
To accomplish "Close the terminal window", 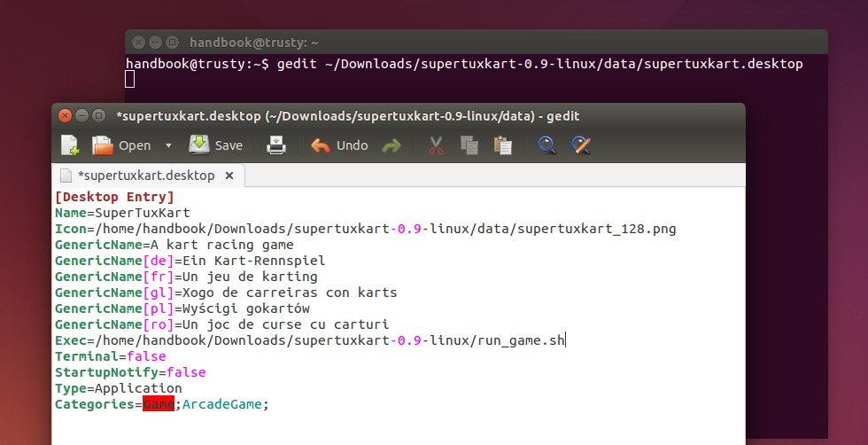I will click(139, 43).
